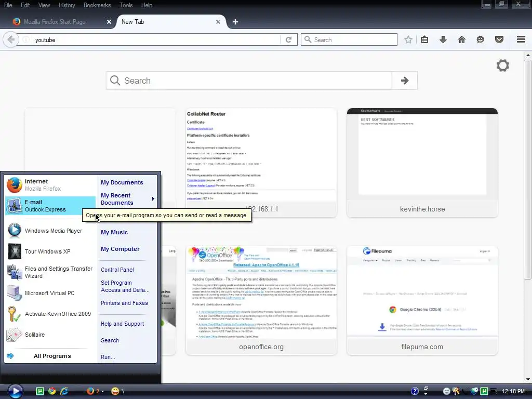Open Activate KevinOffice 2009

[50, 314]
